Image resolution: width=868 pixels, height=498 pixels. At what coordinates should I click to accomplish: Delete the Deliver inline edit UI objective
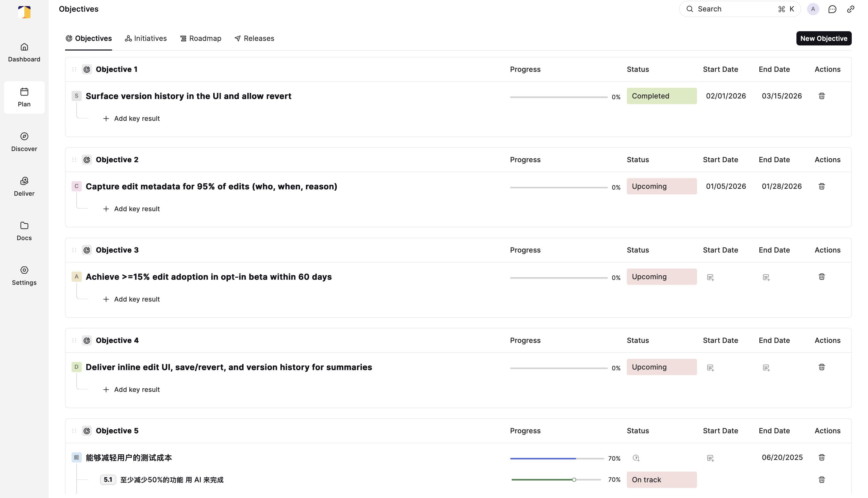[822, 367]
